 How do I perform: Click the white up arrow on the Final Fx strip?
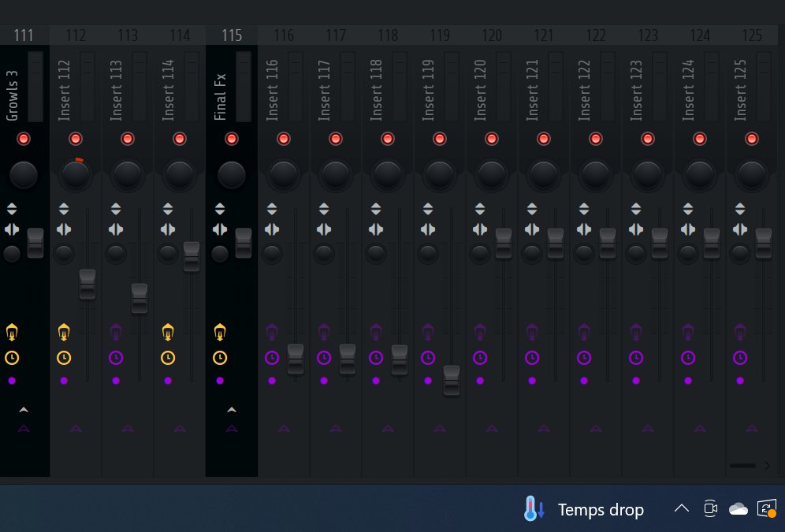pyautogui.click(x=231, y=409)
